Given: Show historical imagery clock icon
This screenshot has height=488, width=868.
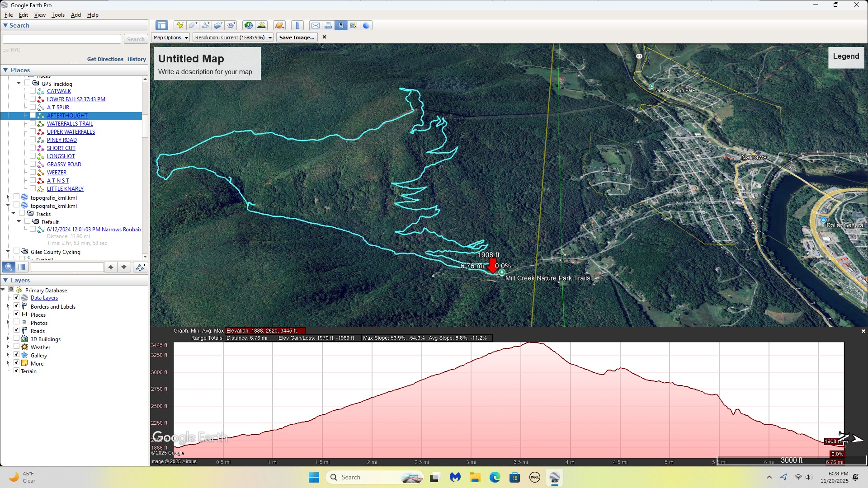Looking at the screenshot, I should (248, 25).
